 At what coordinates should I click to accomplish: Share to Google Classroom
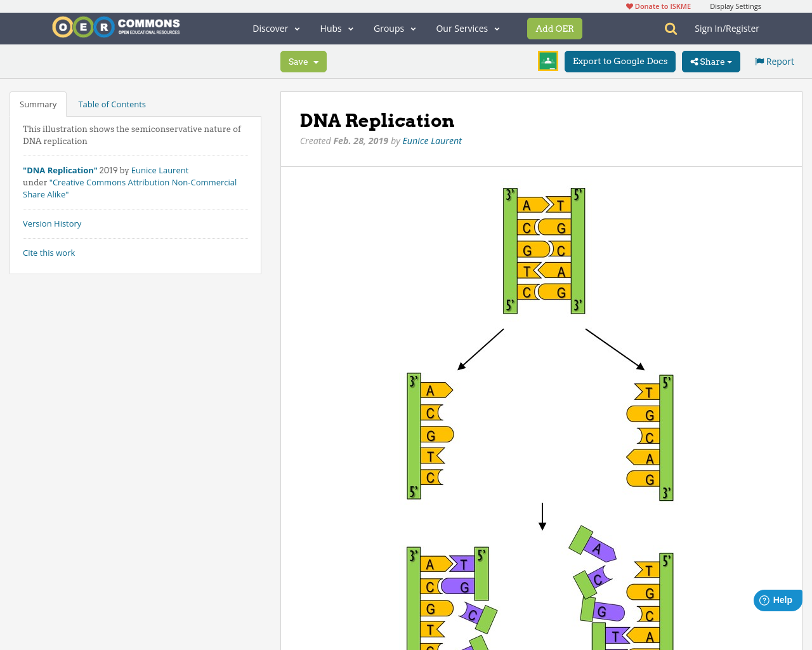click(547, 61)
